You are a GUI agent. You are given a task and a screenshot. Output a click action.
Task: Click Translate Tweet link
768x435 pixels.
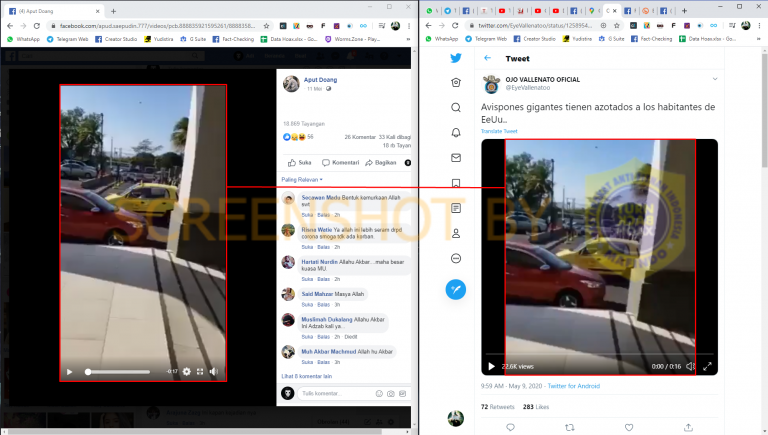coord(499,131)
